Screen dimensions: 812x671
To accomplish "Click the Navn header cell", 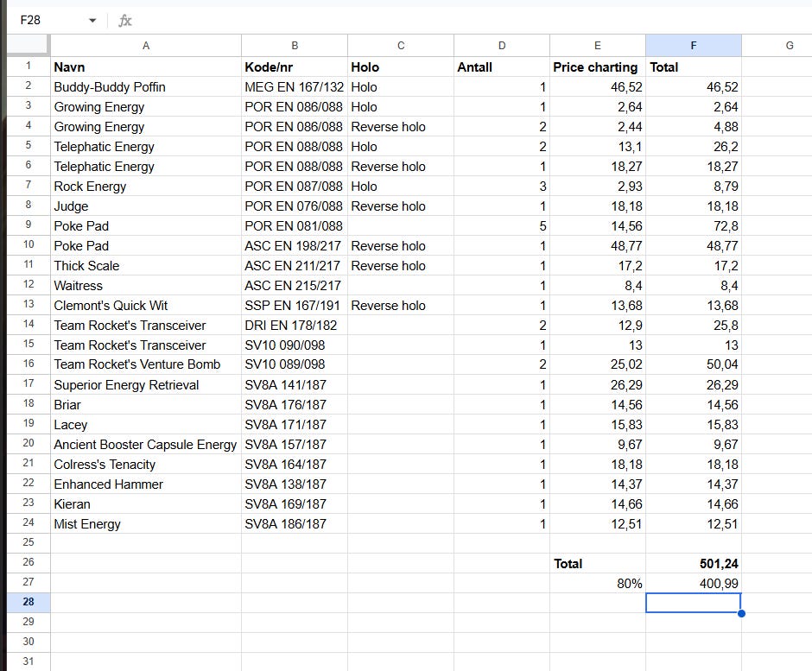I will pyautogui.click(x=145, y=66).
